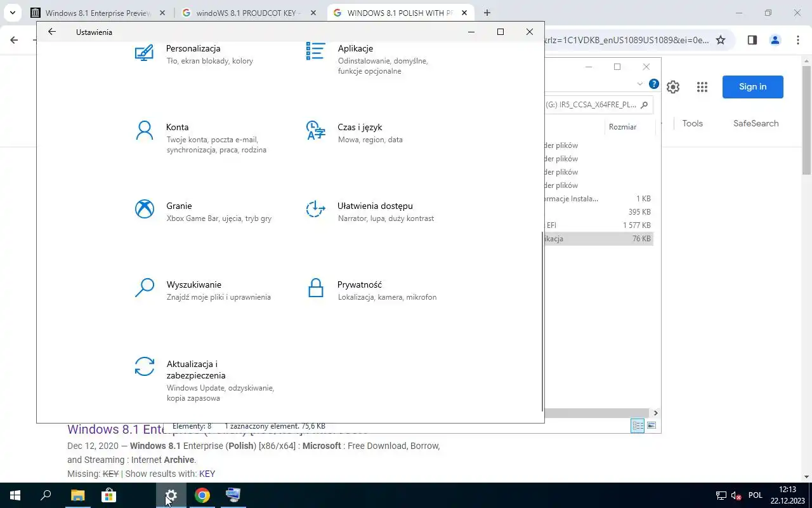Open Microsoft Store from taskbar
The image size is (812, 508).
point(108,495)
